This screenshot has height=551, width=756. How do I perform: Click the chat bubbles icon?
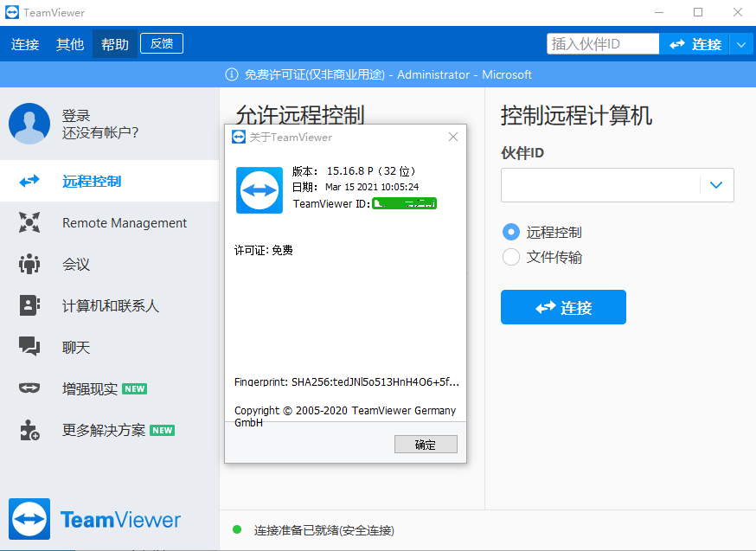tap(29, 347)
